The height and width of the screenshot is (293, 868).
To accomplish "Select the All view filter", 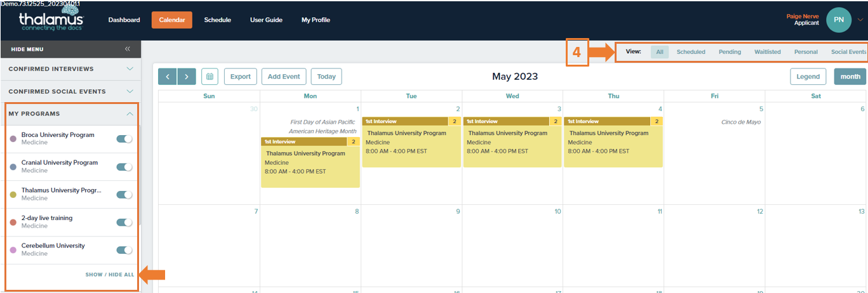I will point(660,52).
